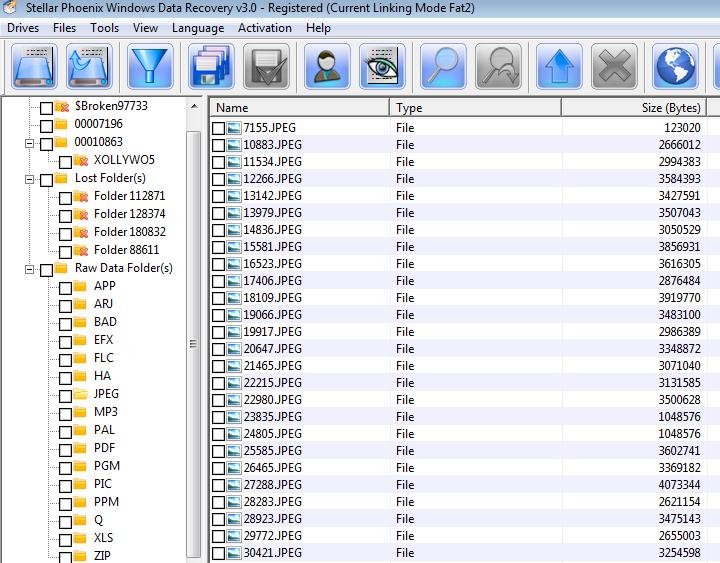Click the person profile toolbar icon
Viewport: 720px width, 563px height.
click(x=327, y=66)
